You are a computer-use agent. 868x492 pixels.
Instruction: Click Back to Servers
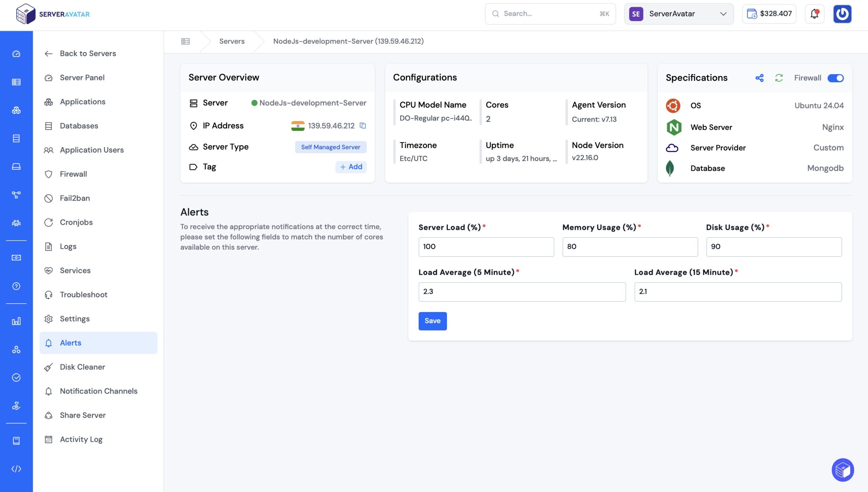[87, 54]
